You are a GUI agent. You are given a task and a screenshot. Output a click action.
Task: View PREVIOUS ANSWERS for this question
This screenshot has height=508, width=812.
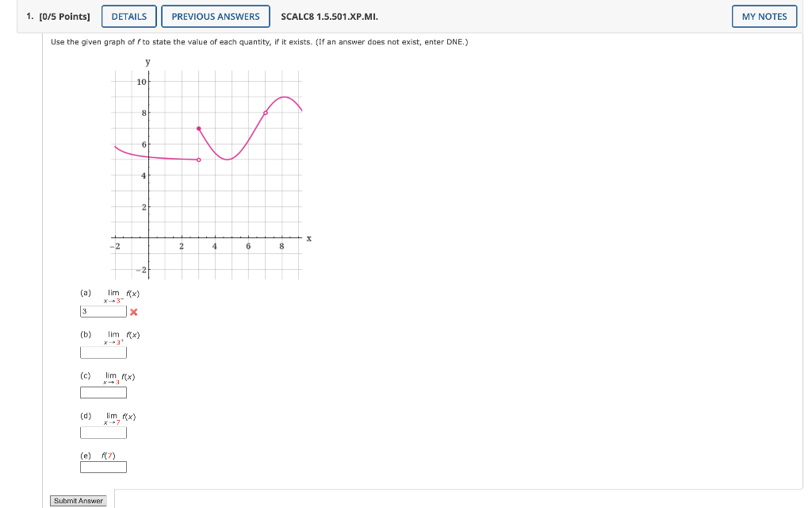[215, 16]
